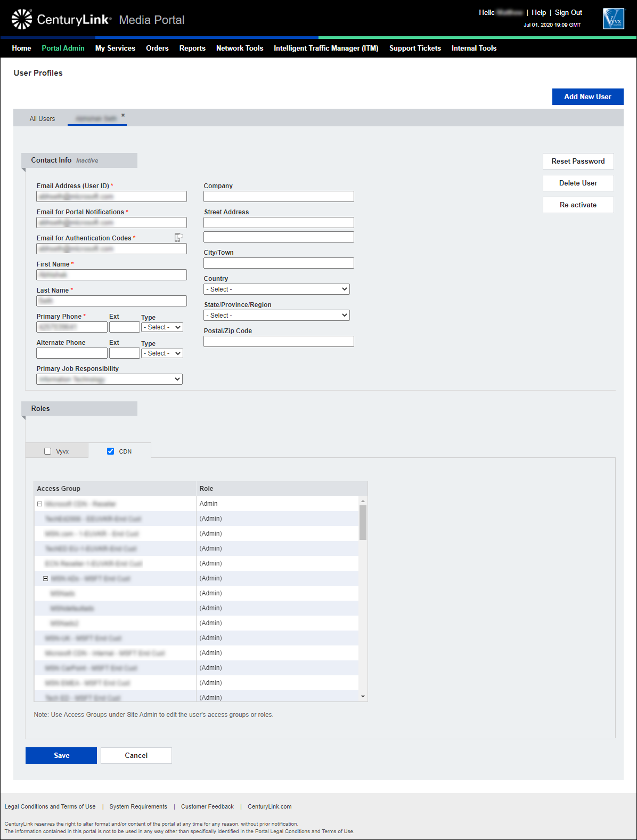The image size is (637, 840).
Task: Open the Alternate Phone Type dropdown
Action: tap(162, 353)
